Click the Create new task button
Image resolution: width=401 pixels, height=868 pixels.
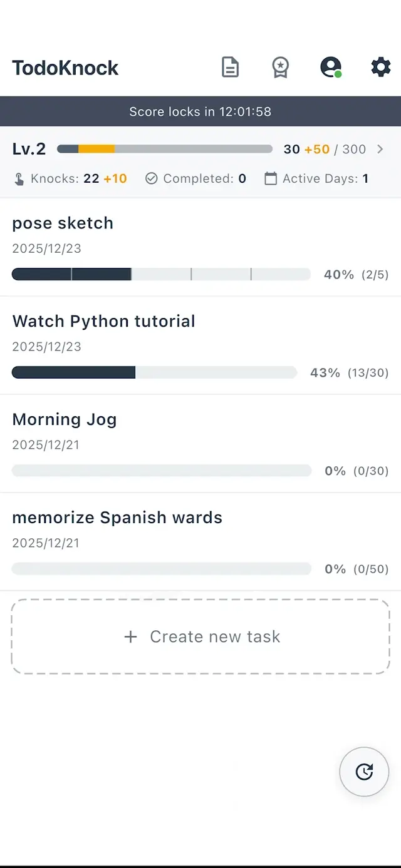coord(200,636)
